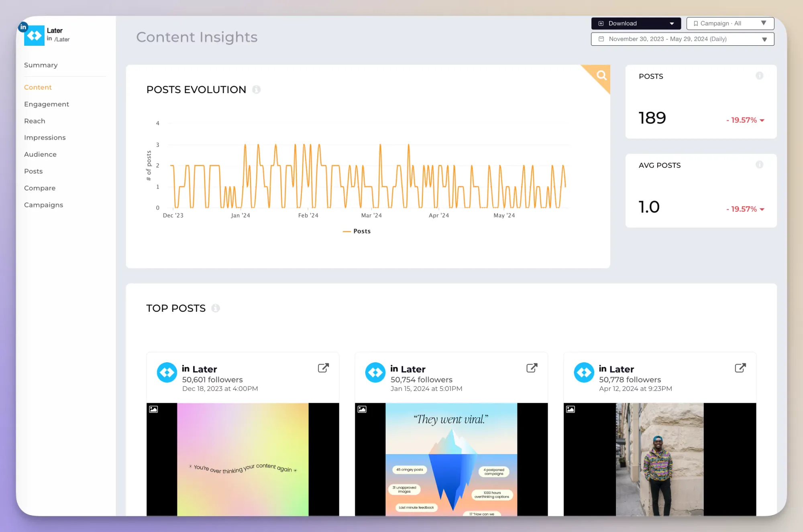Click the Download button label

pyautogui.click(x=622, y=23)
